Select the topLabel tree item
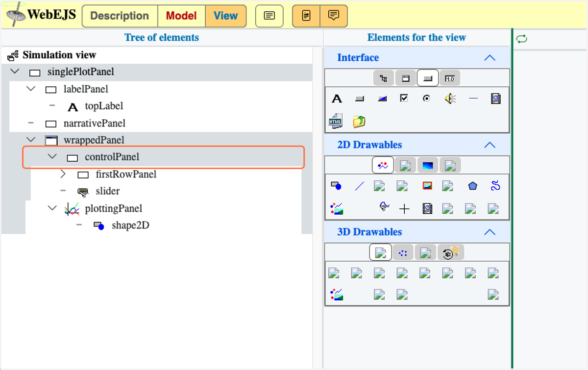588x370 pixels. coord(104,106)
